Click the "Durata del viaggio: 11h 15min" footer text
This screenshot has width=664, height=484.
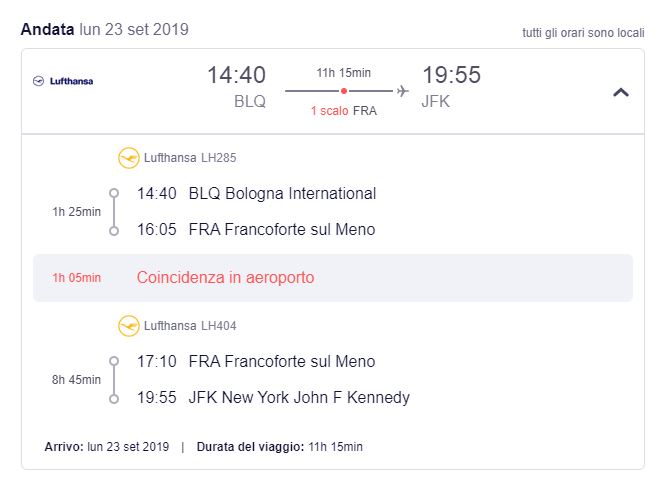point(279,446)
